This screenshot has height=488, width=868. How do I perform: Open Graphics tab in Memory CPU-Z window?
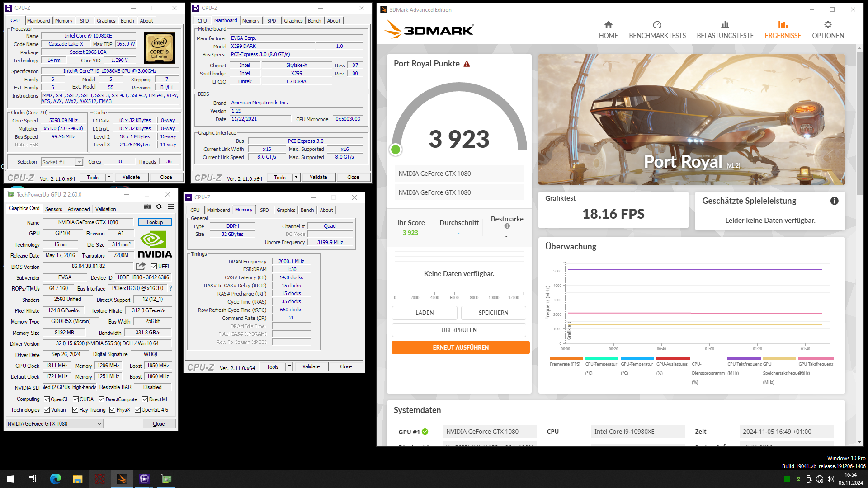[x=286, y=210]
